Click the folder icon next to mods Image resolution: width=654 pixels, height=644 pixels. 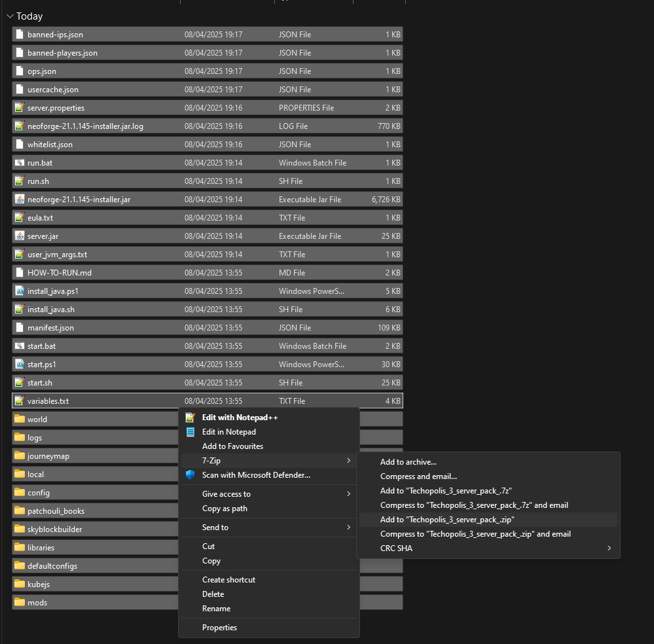pos(19,602)
